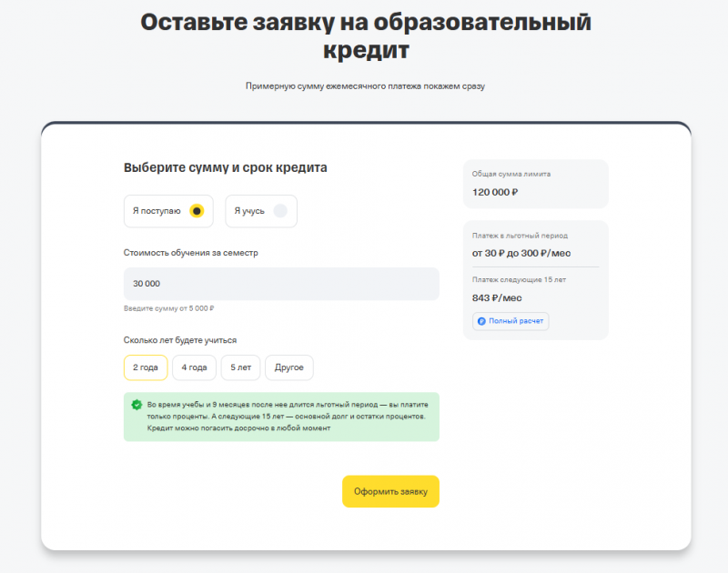Select the highlighted 2 года option
The height and width of the screenshot is (573, 728).
(x=147, y=367)
